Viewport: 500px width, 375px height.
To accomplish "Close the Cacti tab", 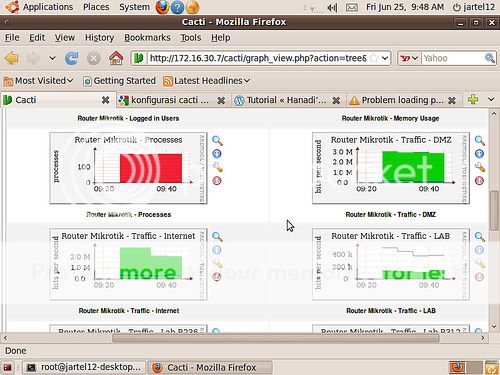I will coord(105,100).
